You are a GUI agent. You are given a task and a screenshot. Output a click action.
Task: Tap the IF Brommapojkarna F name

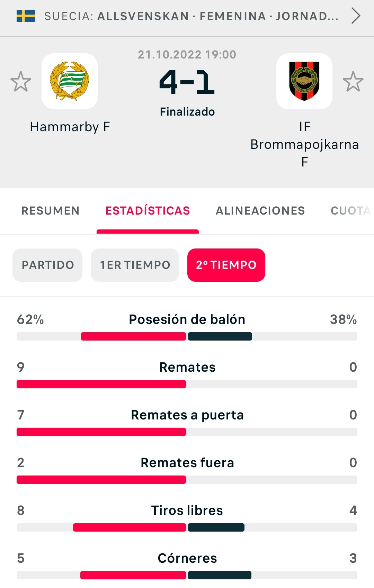[304, 144]
